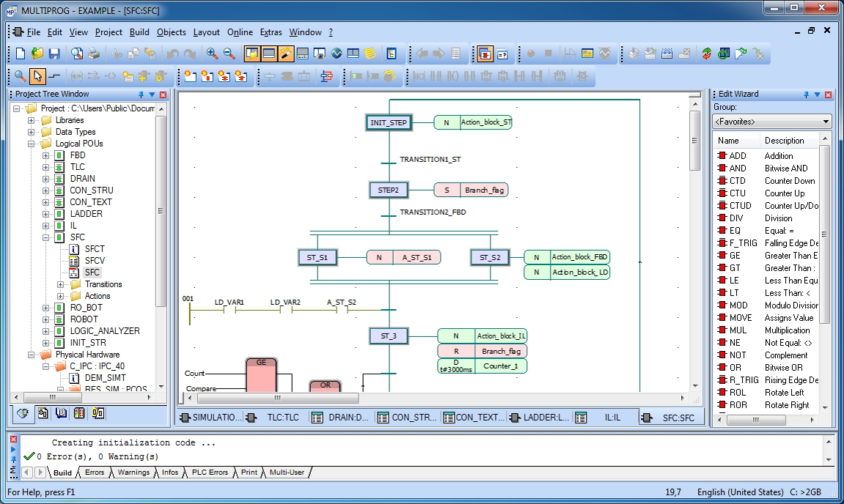Click the Insert SFC branch red icon
The height and width of the screenshot is (504, 844).
326,76
